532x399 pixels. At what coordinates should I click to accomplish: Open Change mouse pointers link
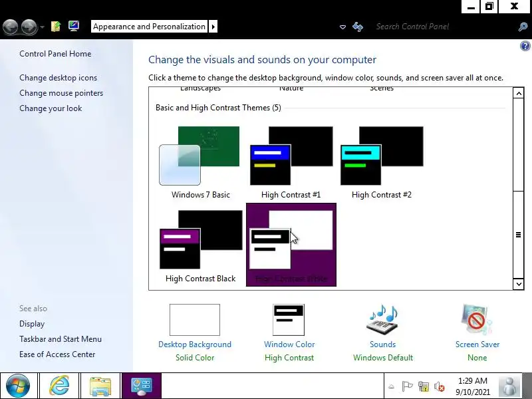point(61,93)
